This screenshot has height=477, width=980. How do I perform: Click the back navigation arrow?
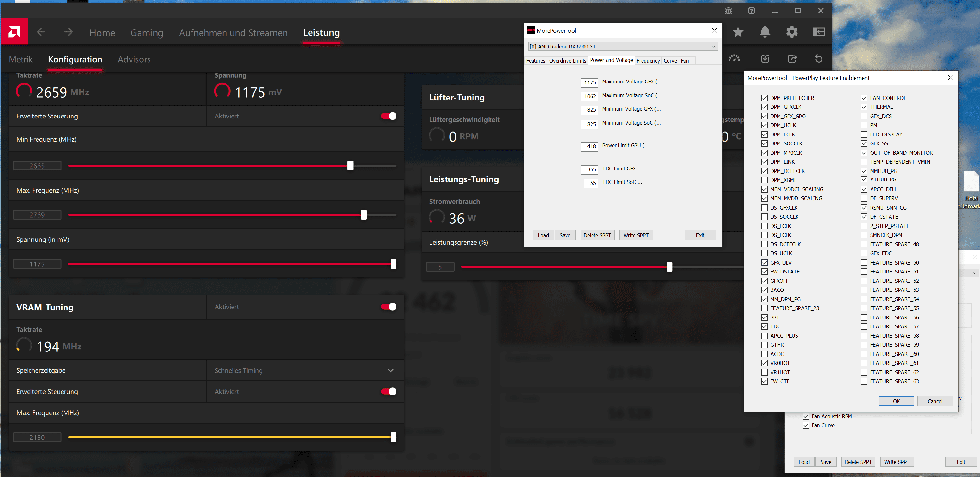(x=41, y=32)
